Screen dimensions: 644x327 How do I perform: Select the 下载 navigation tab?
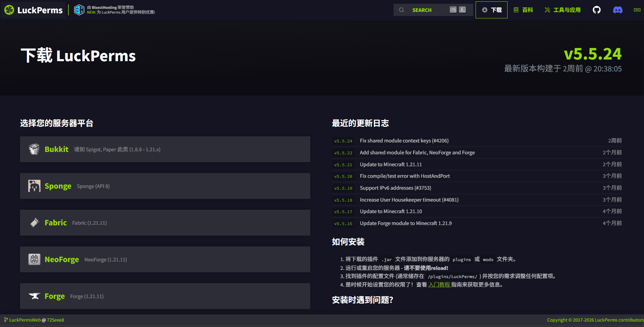point(491,10)
